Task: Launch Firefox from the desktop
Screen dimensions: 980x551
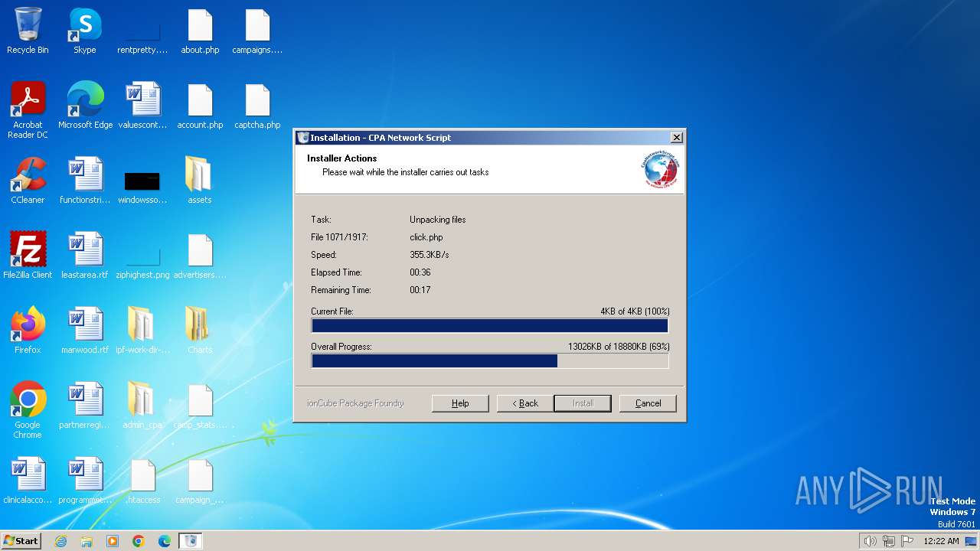Action: coord(28,331)
